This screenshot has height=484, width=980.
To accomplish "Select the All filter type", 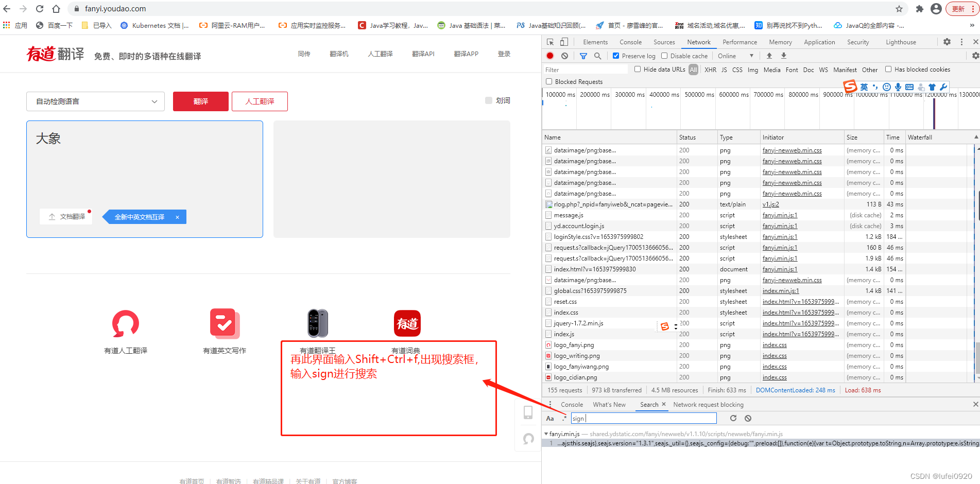I will coord(694,70).
